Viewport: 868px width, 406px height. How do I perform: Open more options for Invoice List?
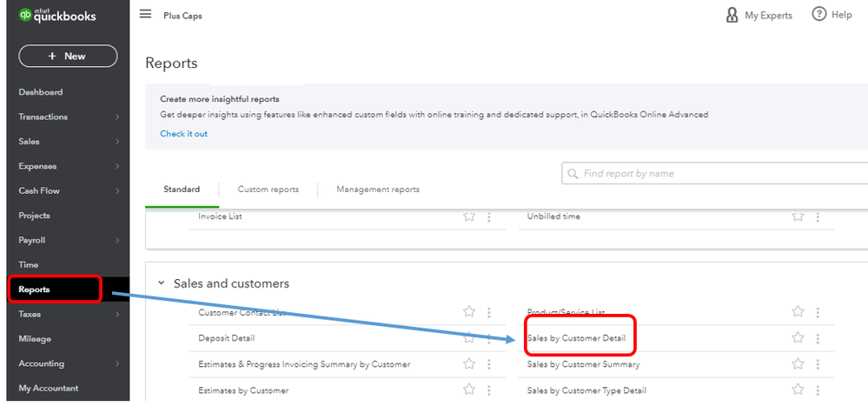(x=489, y=216)
